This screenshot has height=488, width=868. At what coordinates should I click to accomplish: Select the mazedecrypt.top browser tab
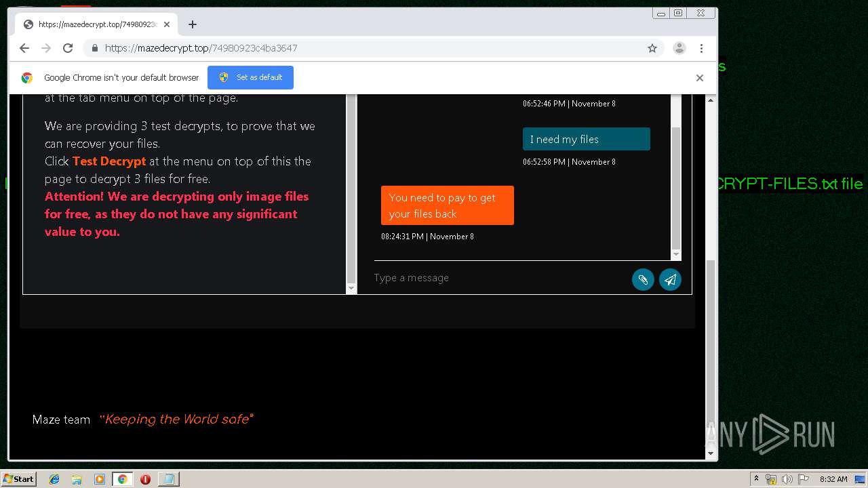(x=96, y=24)
